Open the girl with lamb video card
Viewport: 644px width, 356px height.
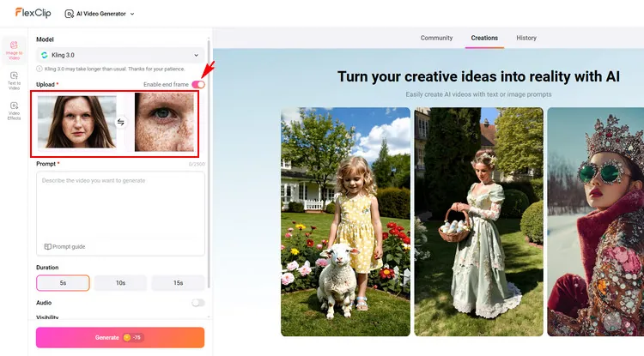pos(345,222)
